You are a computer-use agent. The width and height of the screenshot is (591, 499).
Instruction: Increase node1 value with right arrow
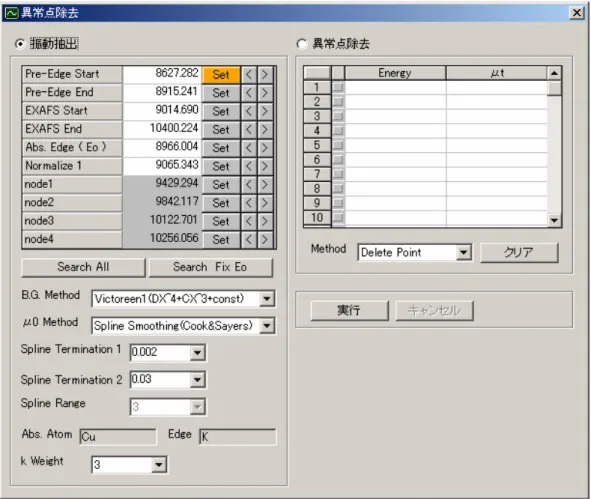(x=265, y=185)
